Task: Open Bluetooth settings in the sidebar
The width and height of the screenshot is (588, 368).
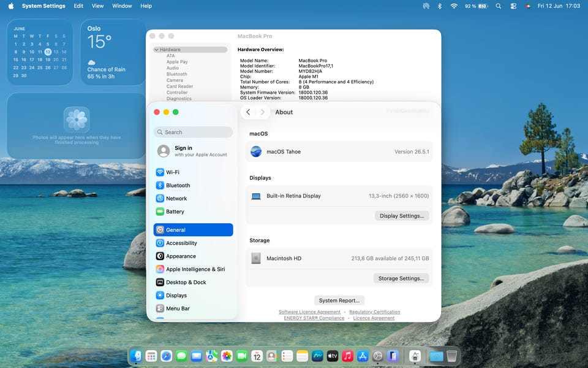Action: coord(193,185)
